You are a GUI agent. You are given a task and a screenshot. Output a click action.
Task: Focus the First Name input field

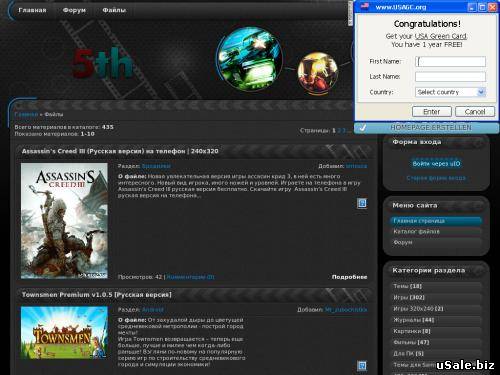[x=450, y=61]
